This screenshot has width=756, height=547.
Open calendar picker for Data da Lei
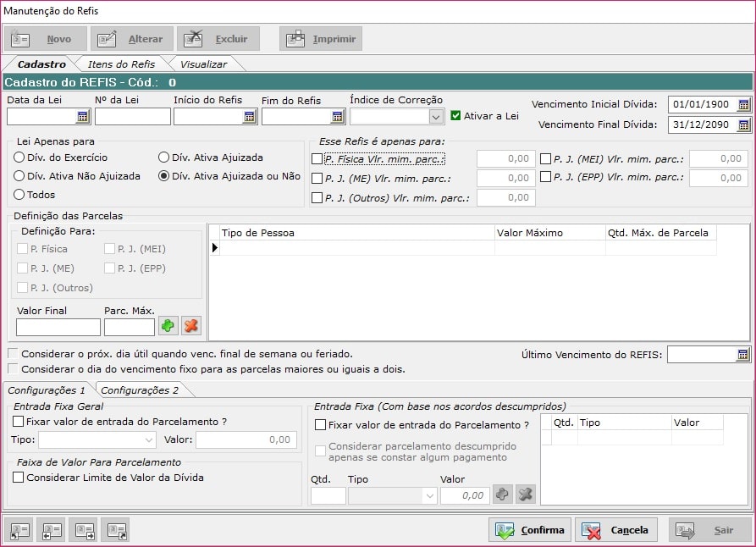tap(83, 117)
